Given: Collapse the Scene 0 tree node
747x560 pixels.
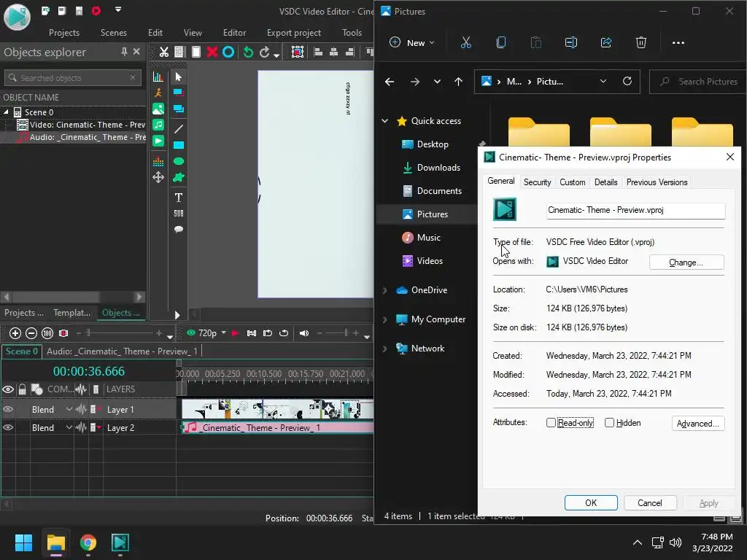Looking at the screenshot, I should click(6, 112).
